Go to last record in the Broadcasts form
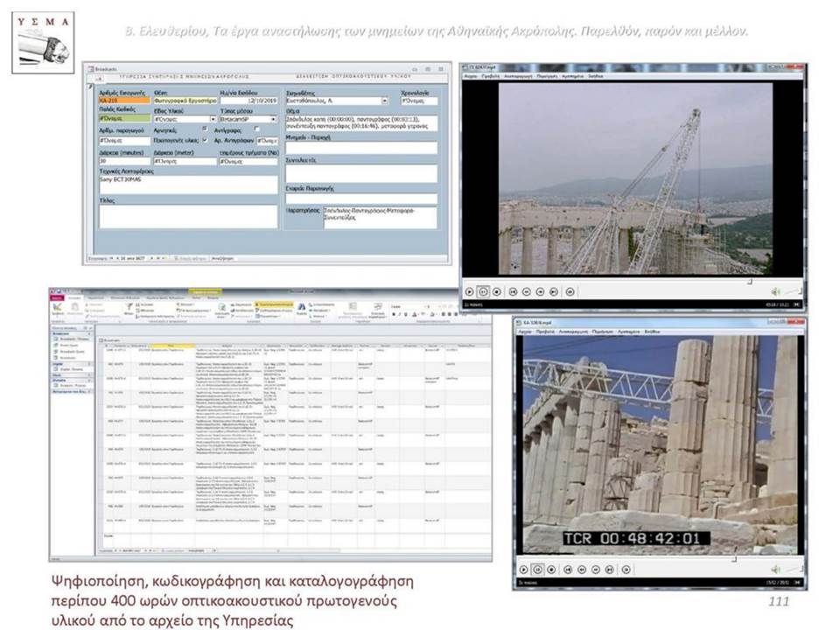 click(158, 258)
